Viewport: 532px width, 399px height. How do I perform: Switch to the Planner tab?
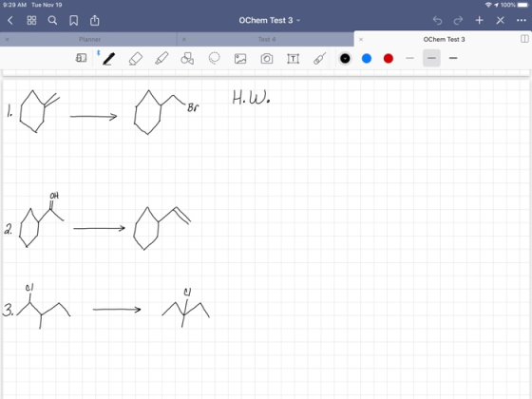[89, 39]
